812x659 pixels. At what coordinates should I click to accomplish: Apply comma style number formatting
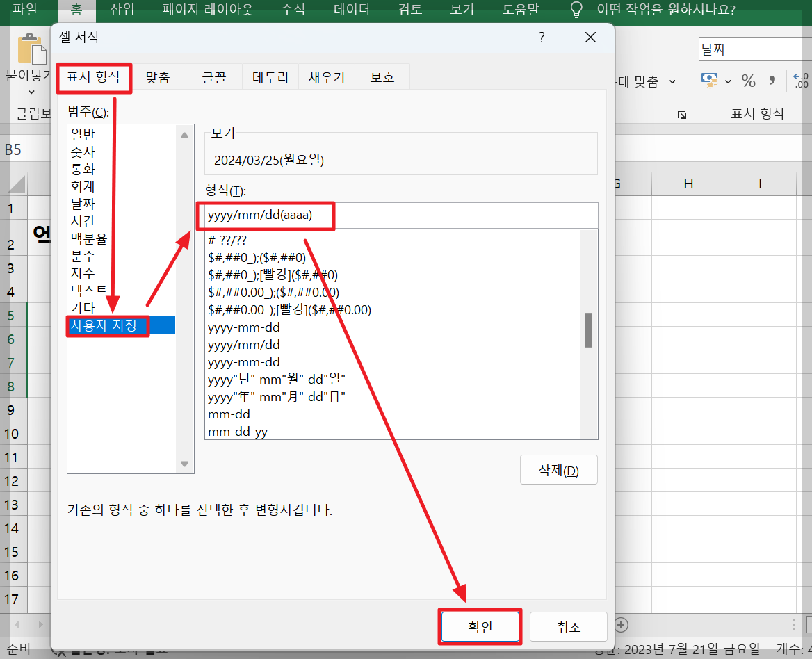pos(772,80)
